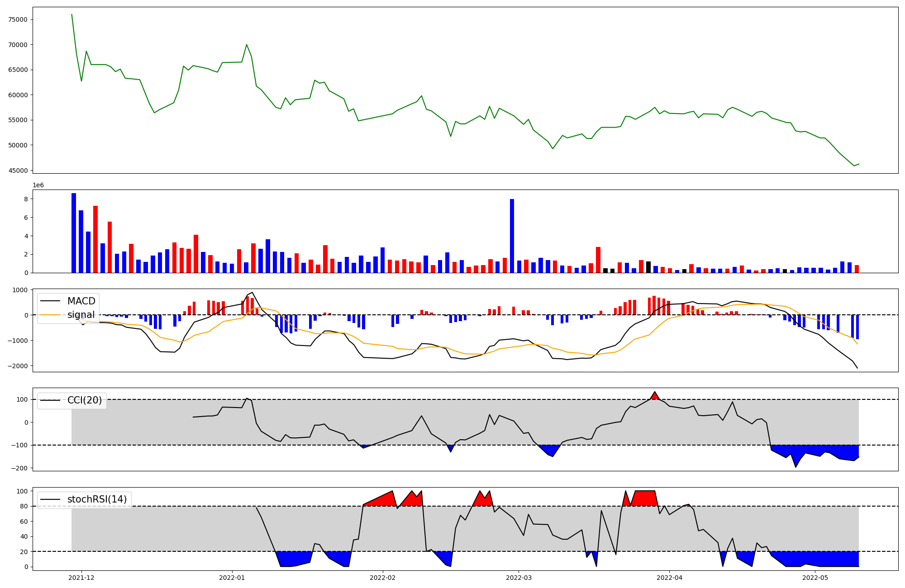
Task: Click the red CCI peak above 100
Action: click(654, 396)
